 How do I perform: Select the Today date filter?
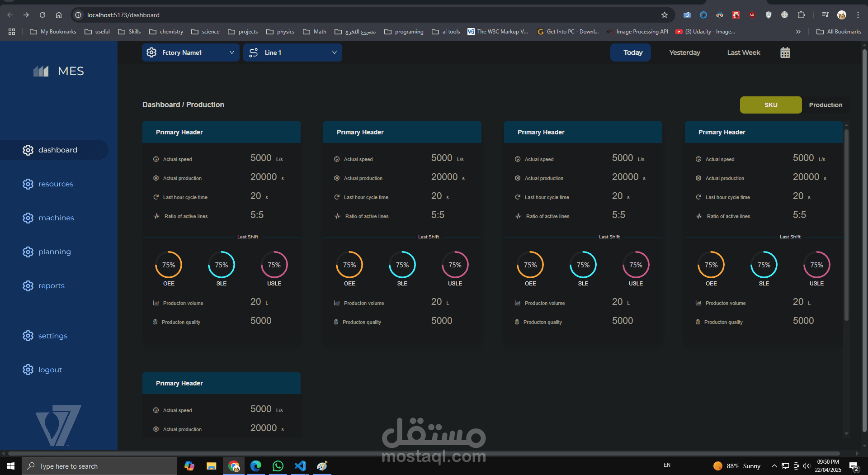click(631, 52)
